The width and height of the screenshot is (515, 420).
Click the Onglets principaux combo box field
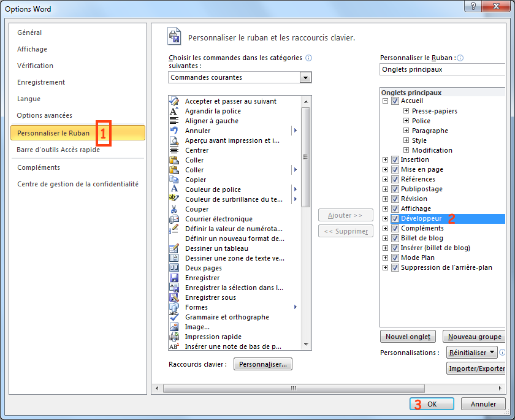pyautogui.click(x=443, y=69)
